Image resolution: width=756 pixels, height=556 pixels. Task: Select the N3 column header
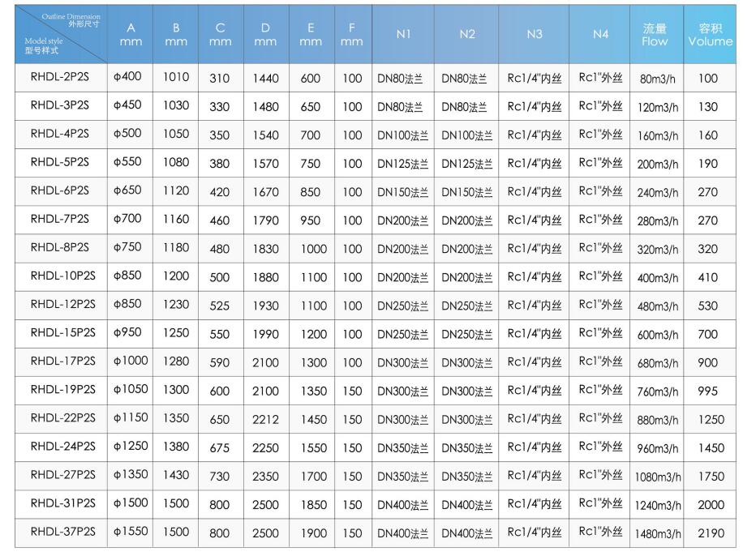[535, 34]
